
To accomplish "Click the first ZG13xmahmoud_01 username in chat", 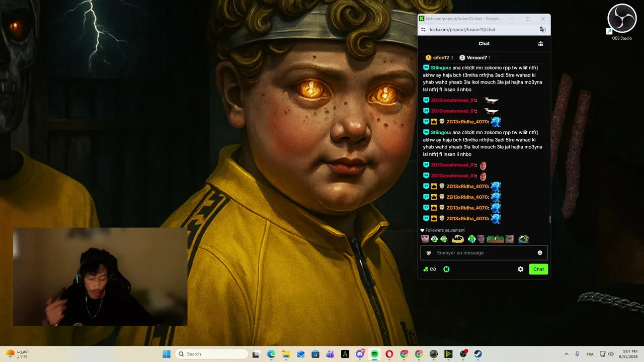I will click(x=453, y=100).
